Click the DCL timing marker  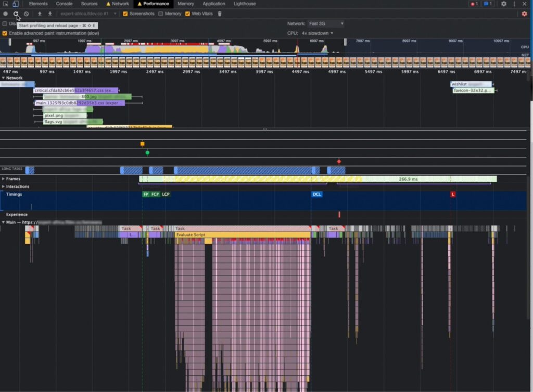pos(317,195)
